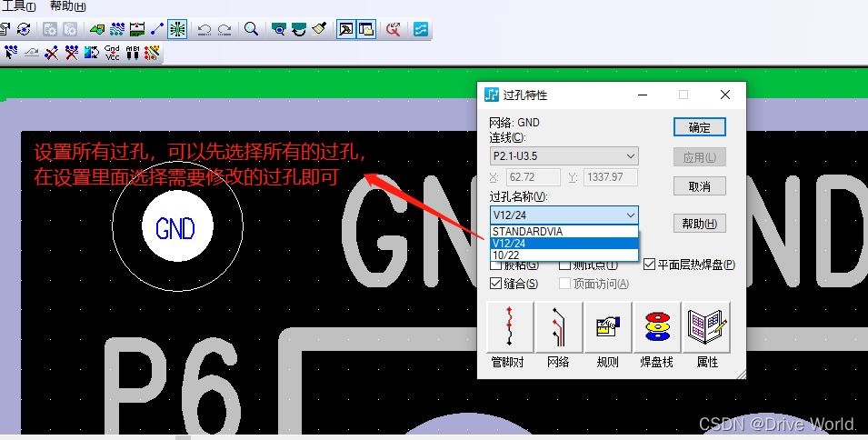Select the Zoom magnifier tool

(x=252, y=29)
